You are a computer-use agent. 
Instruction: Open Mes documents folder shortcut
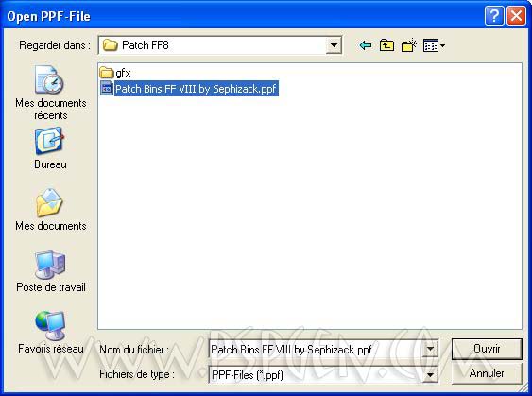[50, 210]
